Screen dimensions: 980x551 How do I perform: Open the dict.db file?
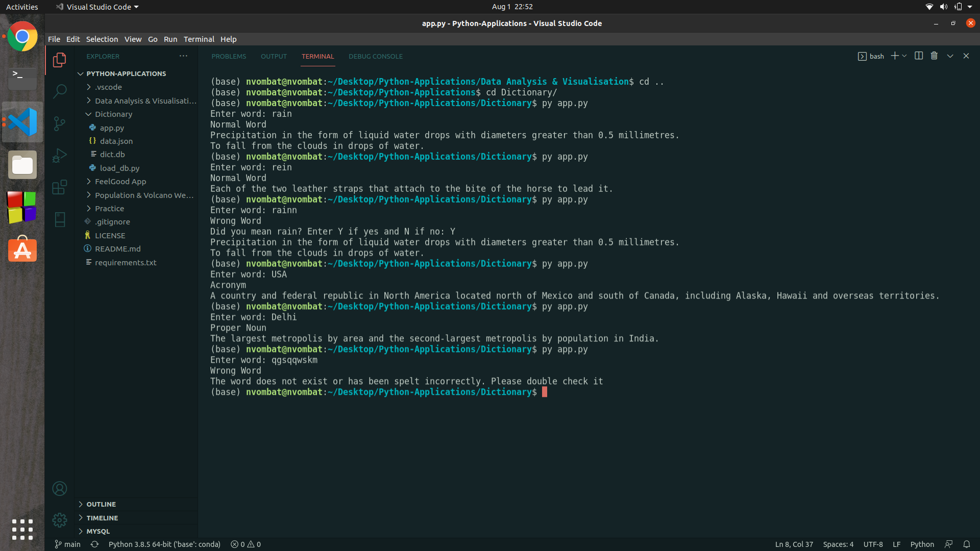(112, 155)
